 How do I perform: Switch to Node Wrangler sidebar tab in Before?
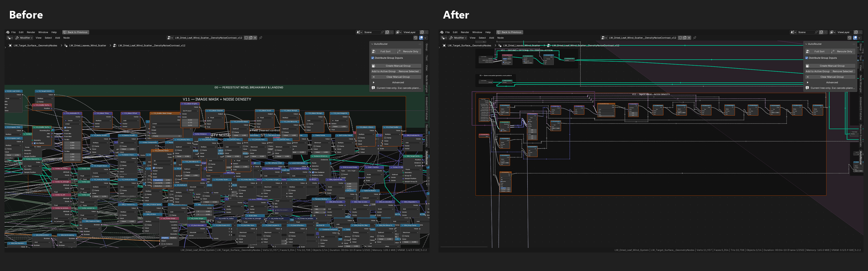[x=426, y=84]
